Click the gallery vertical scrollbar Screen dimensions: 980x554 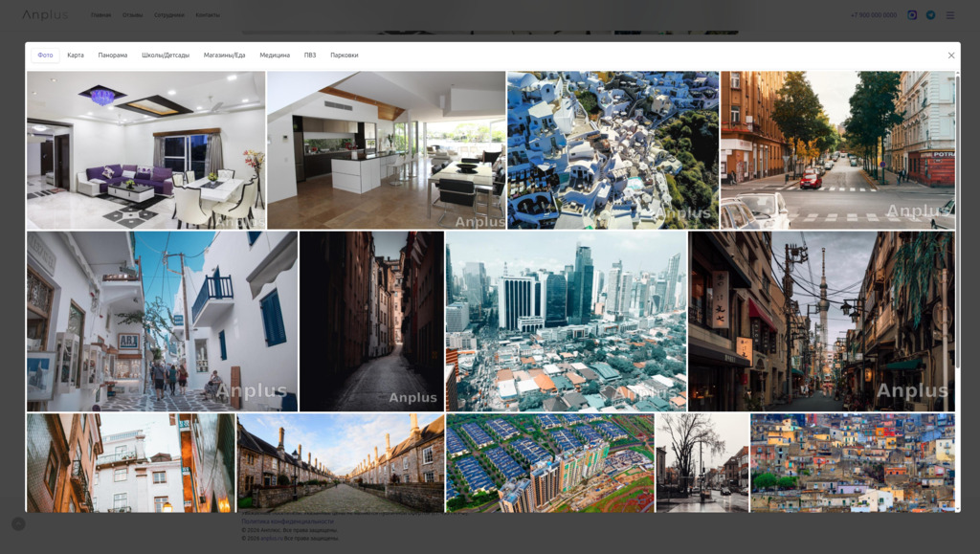pyautogui.click(x=957, y=220)
